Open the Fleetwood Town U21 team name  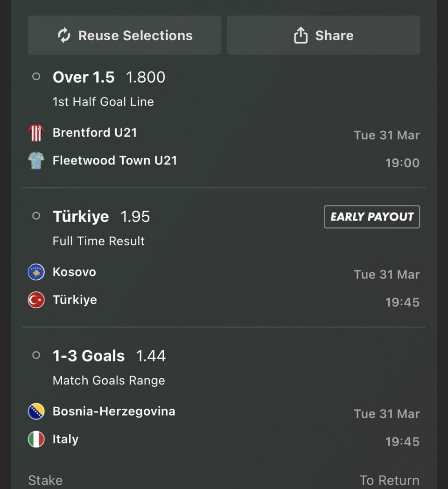(115, 161)
